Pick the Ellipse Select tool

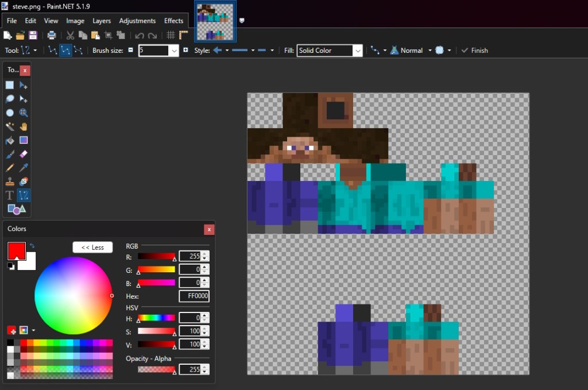9,113
